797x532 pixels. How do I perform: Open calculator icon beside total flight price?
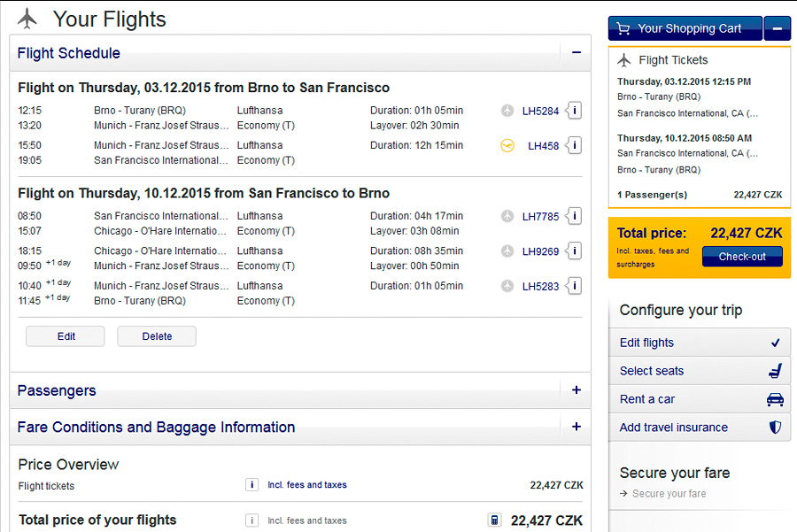(494, 520)
